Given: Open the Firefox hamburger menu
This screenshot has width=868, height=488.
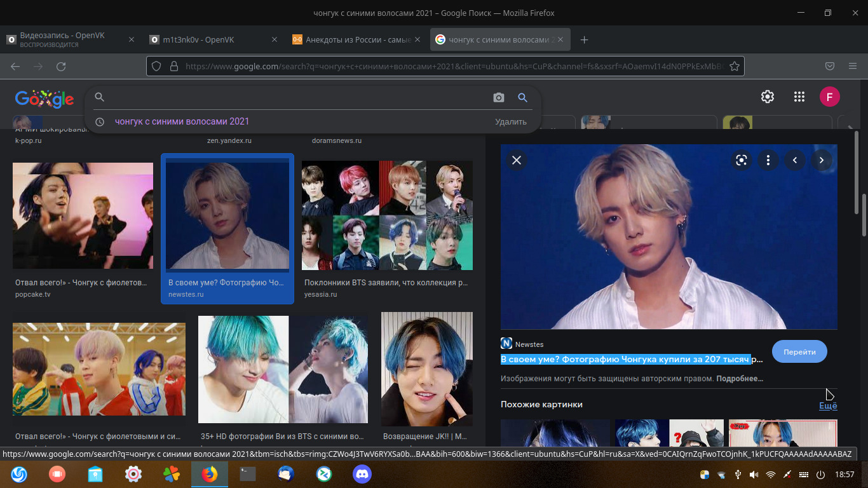Looking at the screenshot, I should pyautogui.click(x=853, y=66).
